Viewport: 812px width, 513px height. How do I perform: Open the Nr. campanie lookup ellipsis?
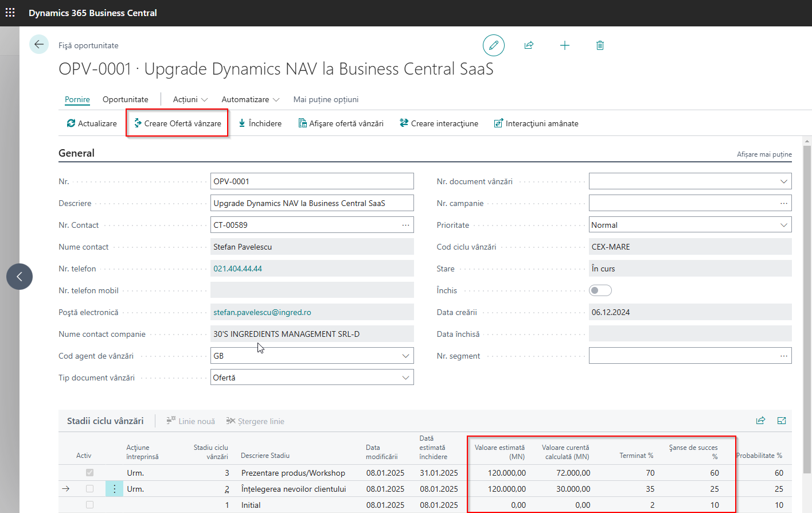(783, 203)
